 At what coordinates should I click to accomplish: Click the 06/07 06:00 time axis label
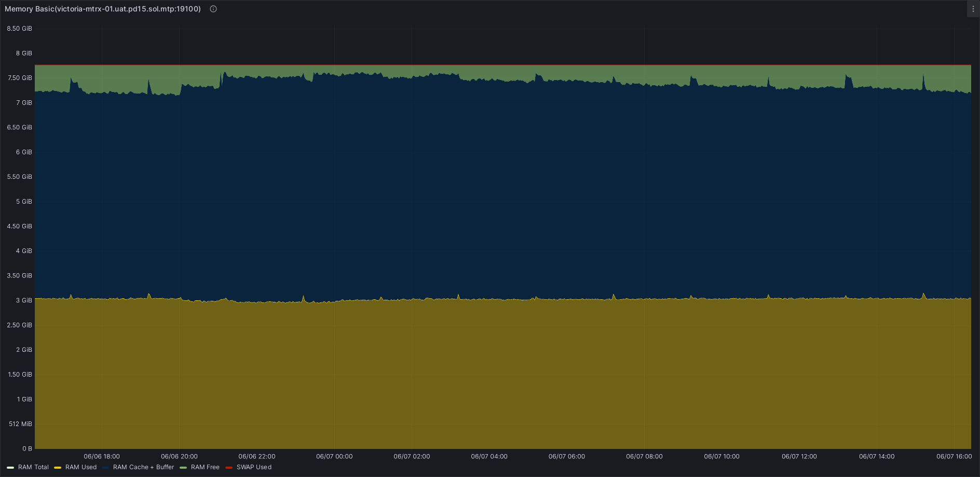coord(567,457)
